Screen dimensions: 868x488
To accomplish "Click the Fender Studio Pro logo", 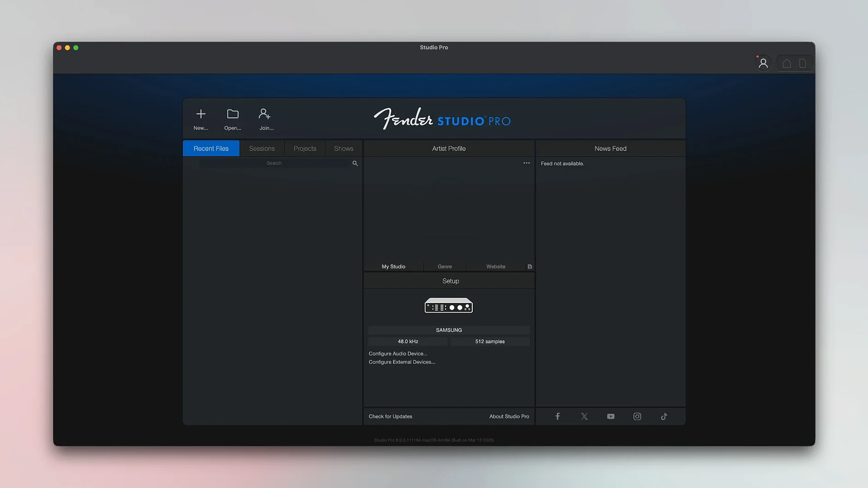I will pos(442,119).
